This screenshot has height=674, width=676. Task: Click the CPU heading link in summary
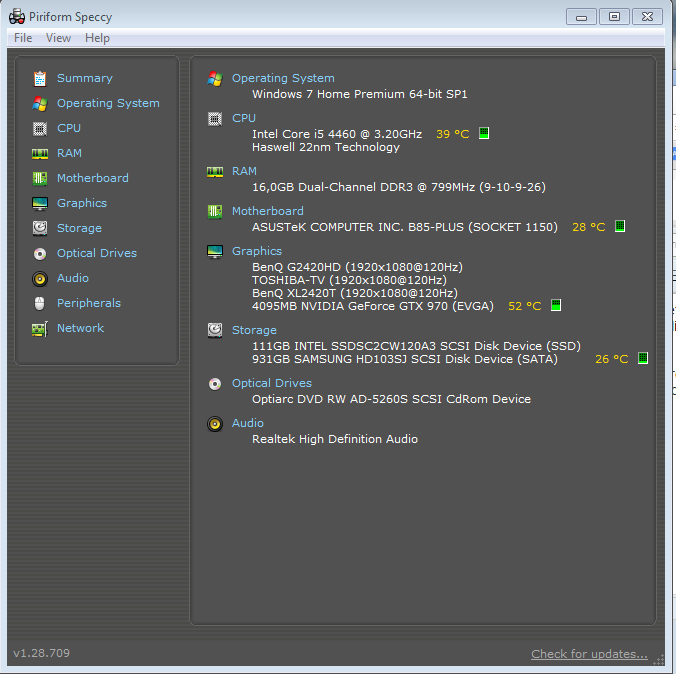[244, 119]
